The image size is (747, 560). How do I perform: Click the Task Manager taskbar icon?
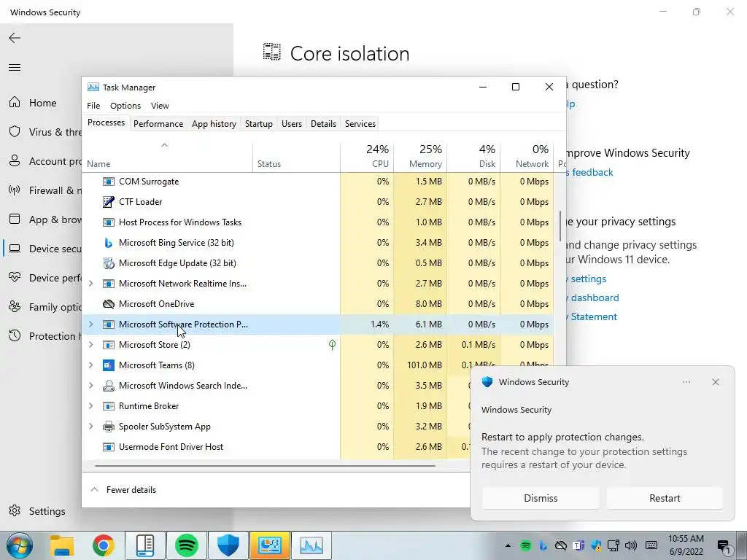click(x=311, y=545)
